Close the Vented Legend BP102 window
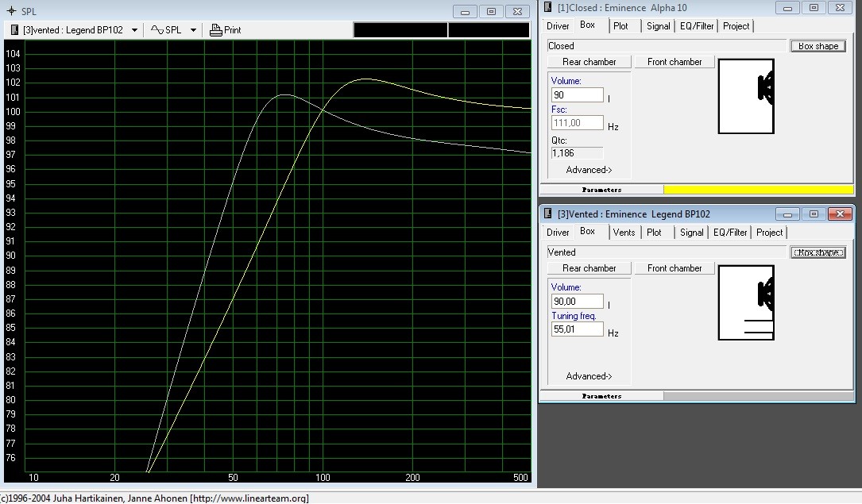 point(840,214)
